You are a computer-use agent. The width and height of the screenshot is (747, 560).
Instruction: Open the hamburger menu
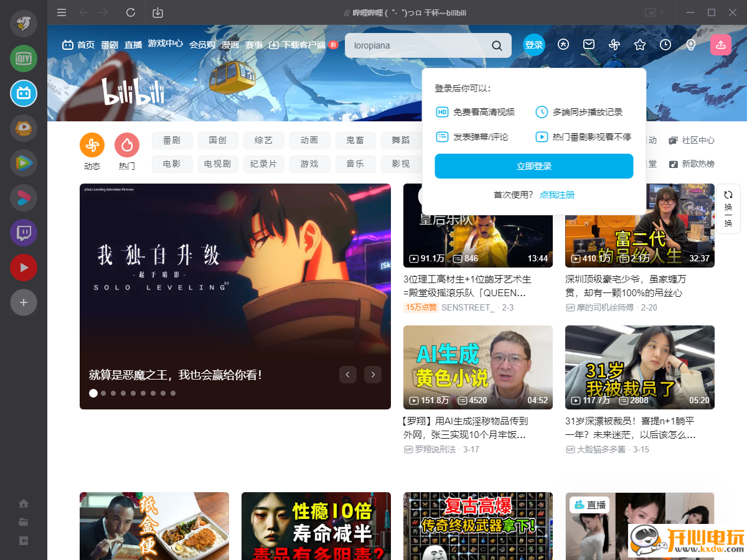61,12
